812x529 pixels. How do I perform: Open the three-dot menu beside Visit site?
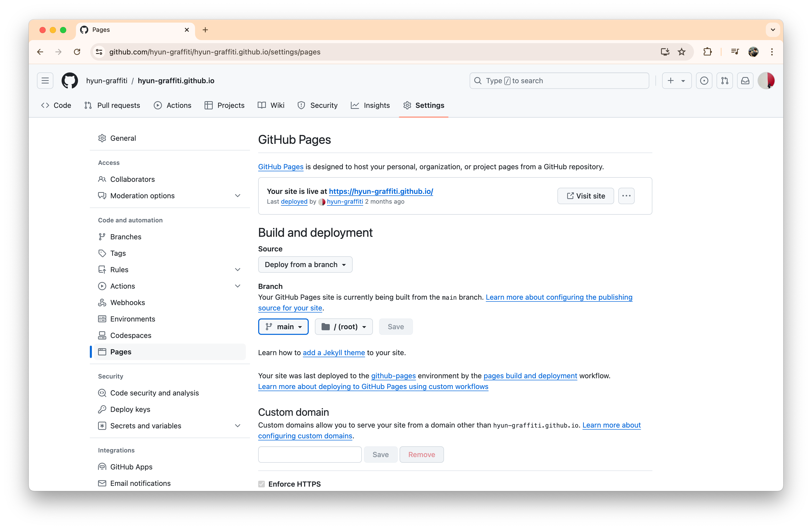[626, 196]
